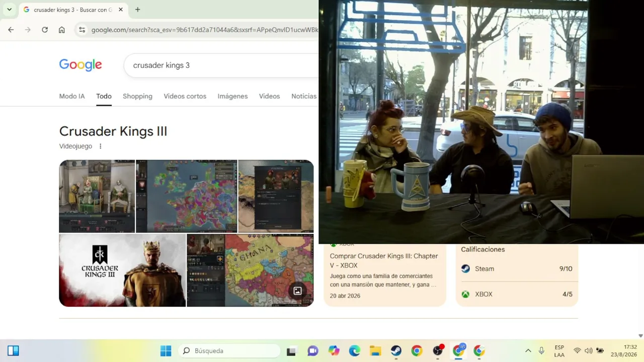Show hidden system tray icons

pos(528,351)
